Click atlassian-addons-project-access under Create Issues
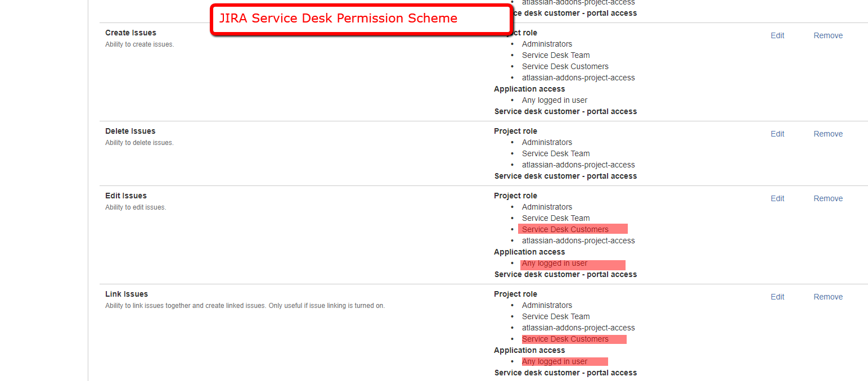Screen dimensions: 868x381 [578, 78]
